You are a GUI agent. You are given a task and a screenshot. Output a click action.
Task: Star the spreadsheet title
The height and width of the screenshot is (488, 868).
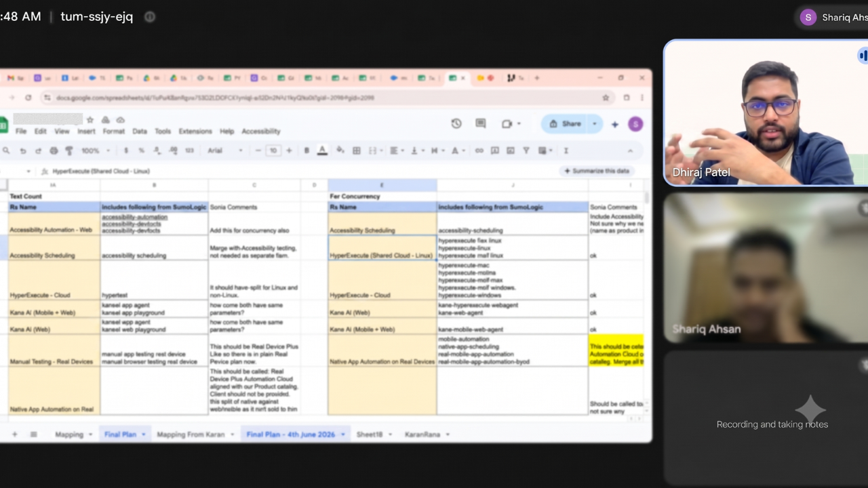(x=90, y=120)
